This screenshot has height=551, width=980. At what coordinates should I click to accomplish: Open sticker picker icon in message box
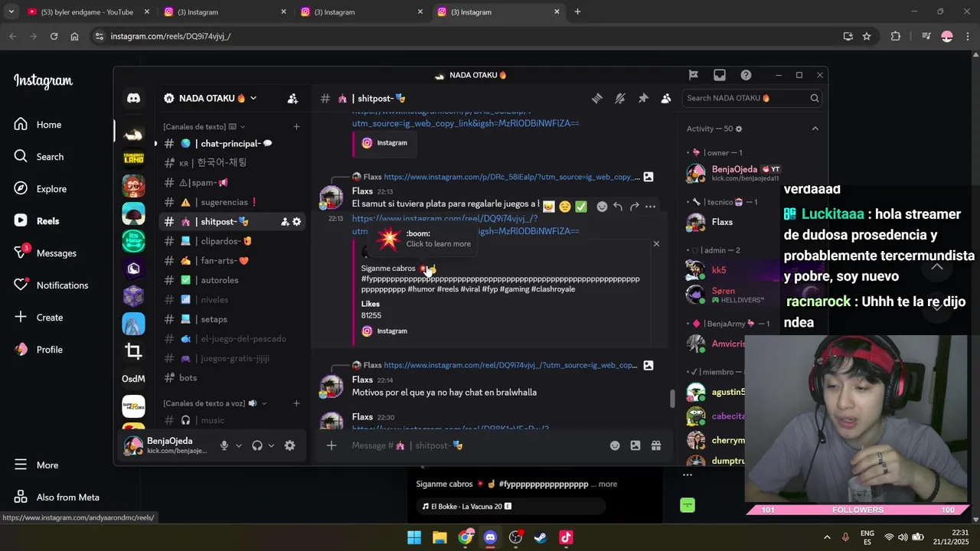coord(635,445)
